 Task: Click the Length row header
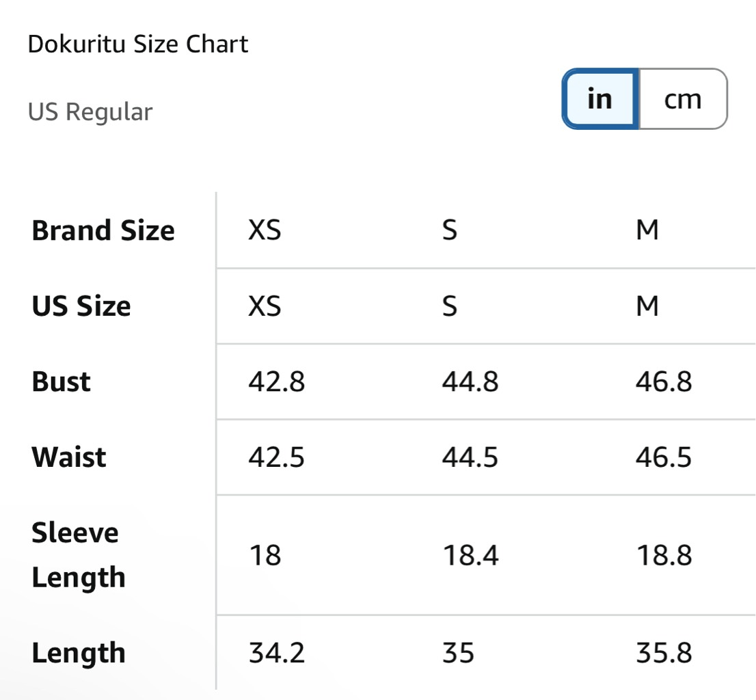click(79, 653)
